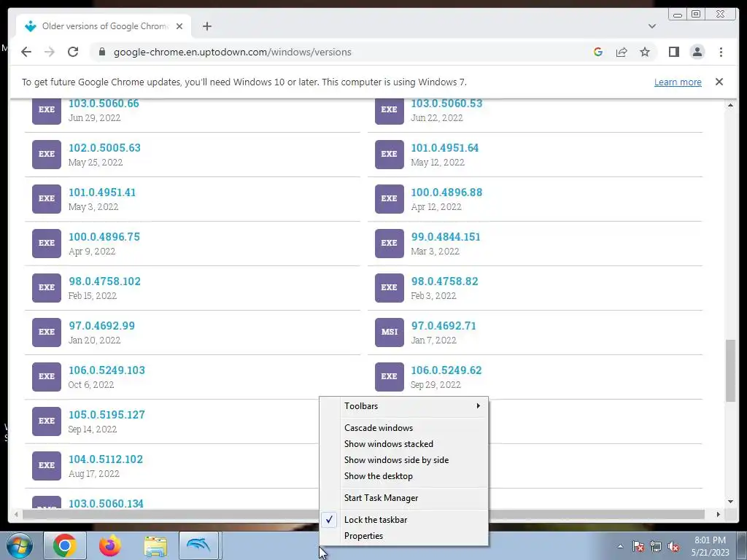The height and width of the screenshot is (560, 747).
Task: Open Windows Explorer from the taskbar
Action: pyautogui.click(x=155, y=547)
